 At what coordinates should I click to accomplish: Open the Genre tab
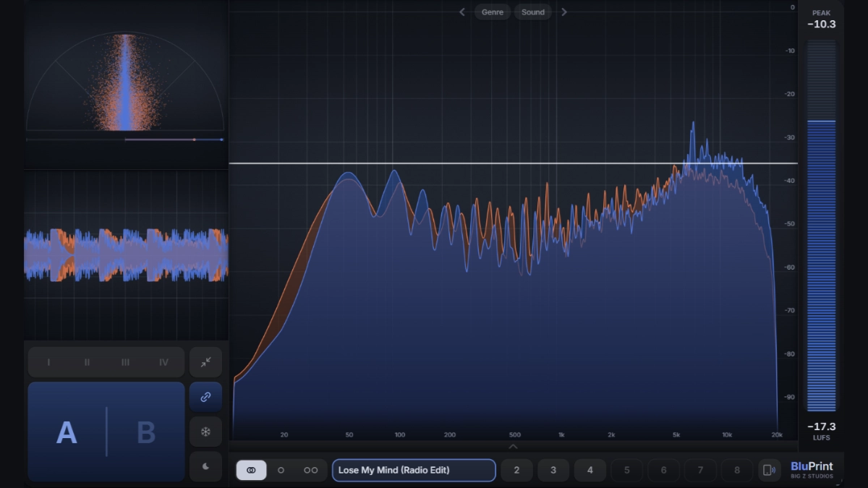493,12
